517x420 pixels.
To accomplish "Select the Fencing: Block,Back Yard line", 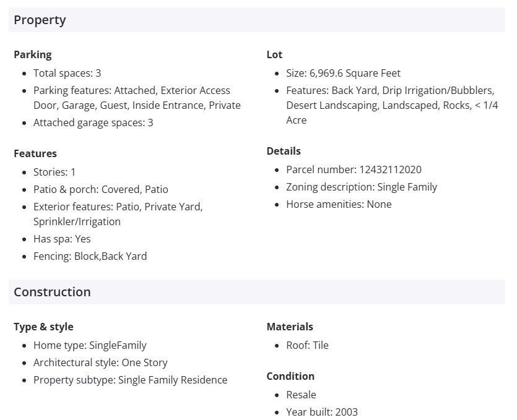I will click(x=90, y=256).
